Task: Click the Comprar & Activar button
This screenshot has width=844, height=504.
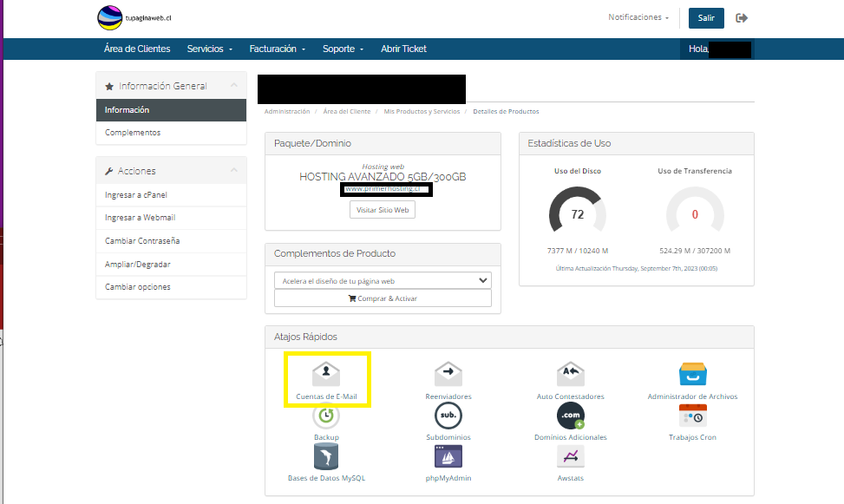Action: coord(383,298)
